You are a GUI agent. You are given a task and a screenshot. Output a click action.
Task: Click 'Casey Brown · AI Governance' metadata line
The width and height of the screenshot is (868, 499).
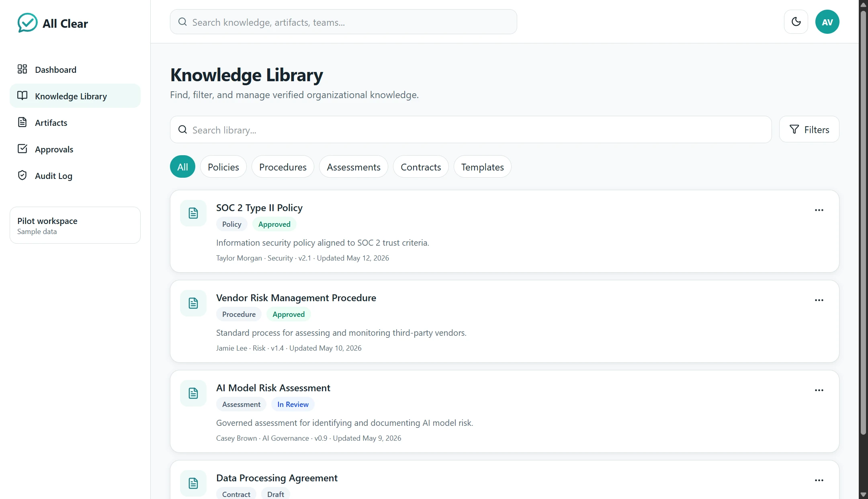pyautogui.click(x=309, y=438)
